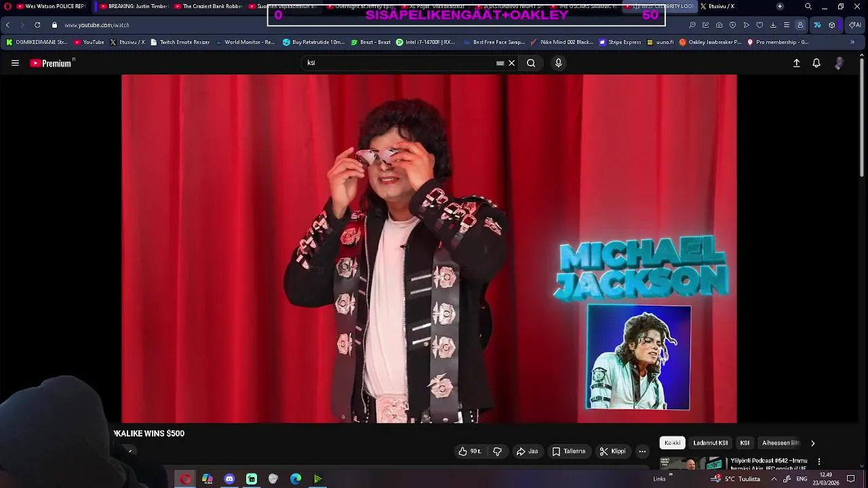This screenshot has width=868, height=488.
Task: Open the on-screen keyboard icon in search box
Action: pos(500,63)
